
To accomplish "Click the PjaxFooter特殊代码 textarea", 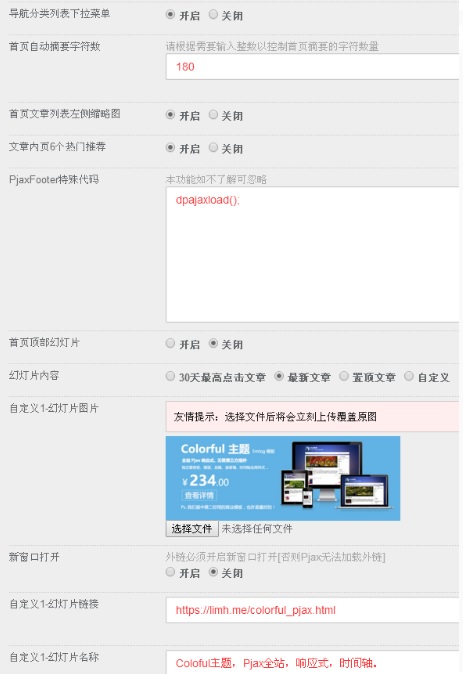I will click(x=313, y=254).
